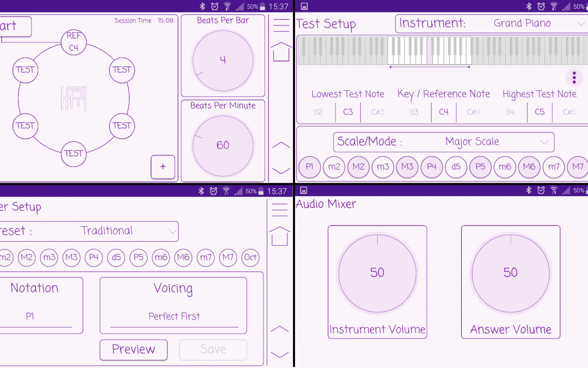Open the Instrument dropdown showing Grand Piano
This screenshot has width=588, height=368.
pos(522,23)
